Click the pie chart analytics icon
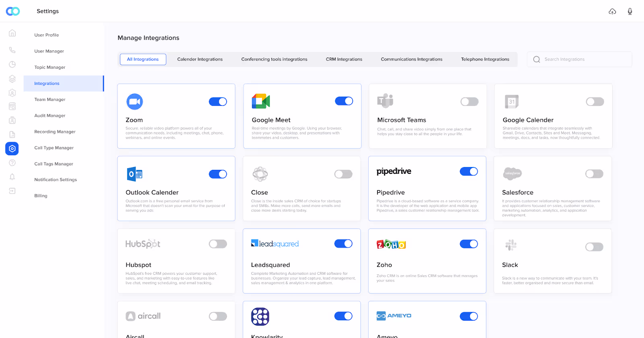Viewport: 644px width, 338px height. tap(12, 64)
